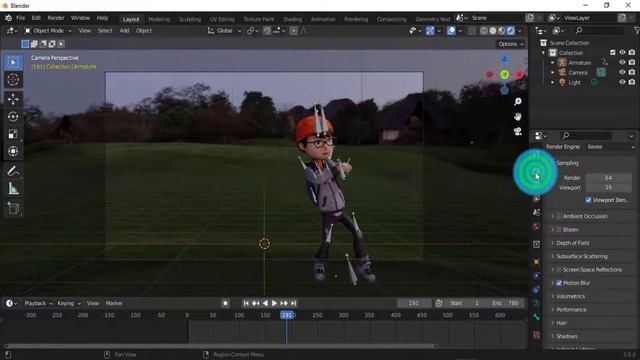Uncheck Collection exclude checkbox
The width and height of the screenshot is (640, 360).
(613, 53)
